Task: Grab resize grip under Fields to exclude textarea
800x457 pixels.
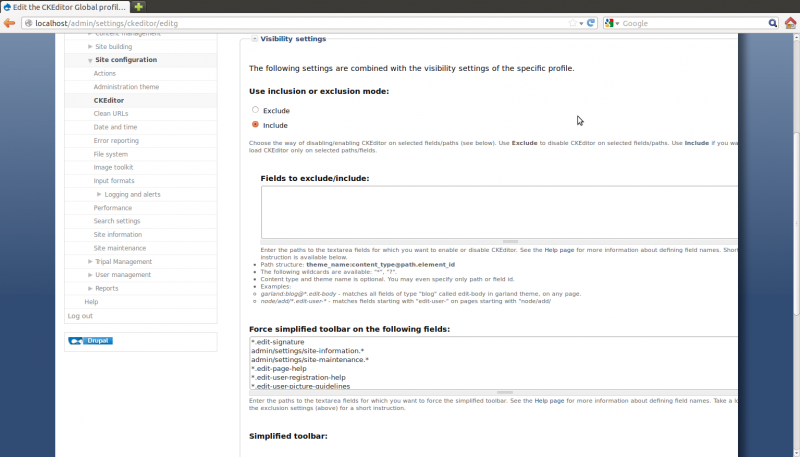Action: point(510,242)
